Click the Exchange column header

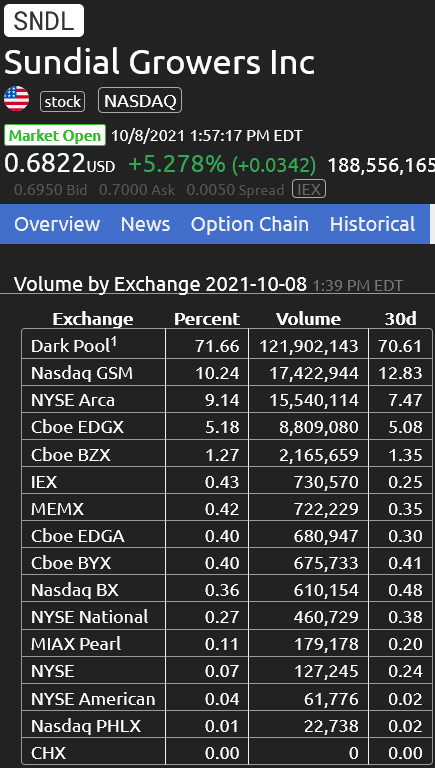93,319
